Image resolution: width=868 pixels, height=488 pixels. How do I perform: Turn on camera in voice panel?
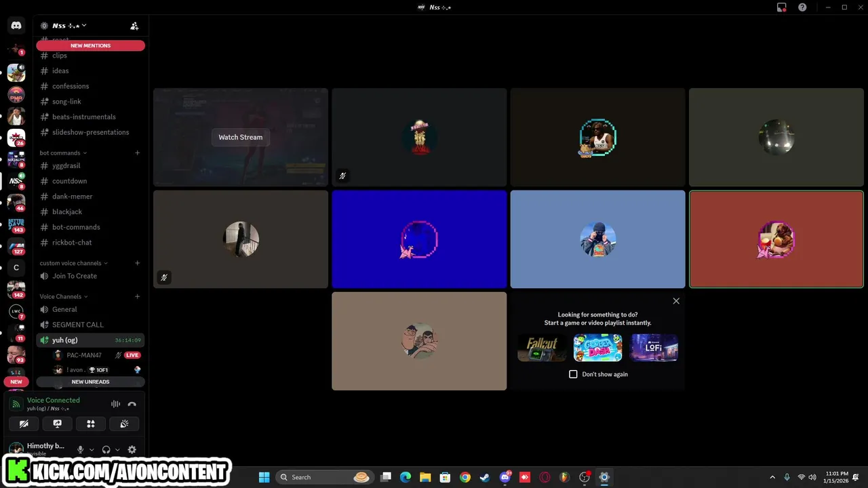coord(24,424)
